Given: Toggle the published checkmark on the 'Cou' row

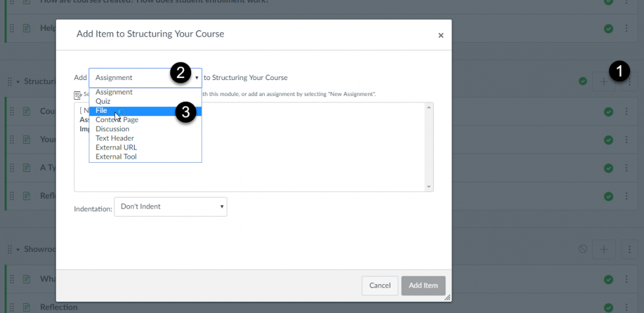Looking at the screenshot, I should (x=609, y=111).
